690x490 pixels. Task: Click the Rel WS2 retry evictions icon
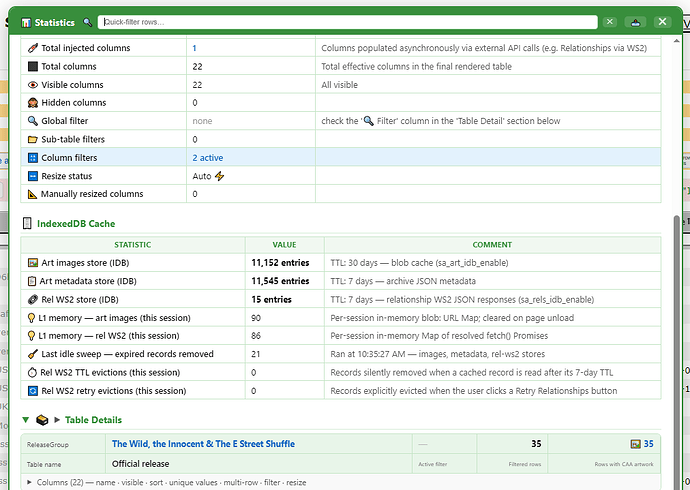pos(33,391)
